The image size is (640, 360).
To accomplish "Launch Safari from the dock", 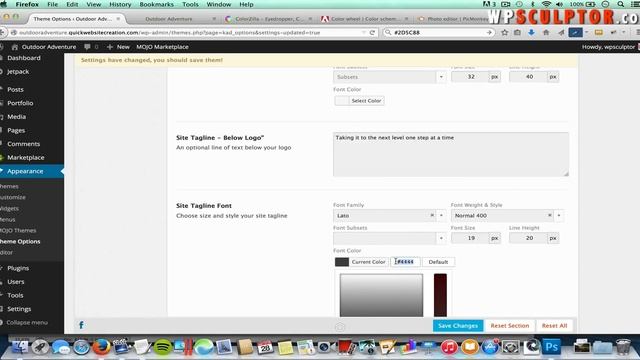I will tap(81, 347).
